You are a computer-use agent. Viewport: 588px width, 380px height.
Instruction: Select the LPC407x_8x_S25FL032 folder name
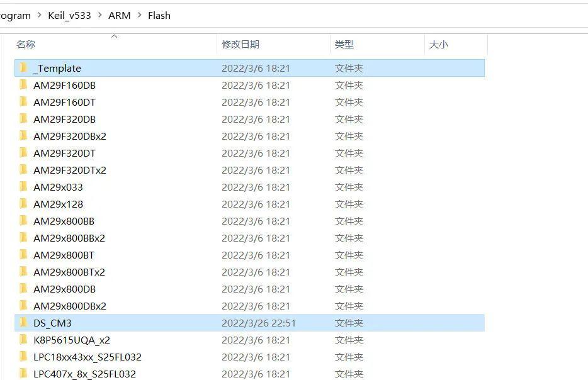(x=85, y=374)
